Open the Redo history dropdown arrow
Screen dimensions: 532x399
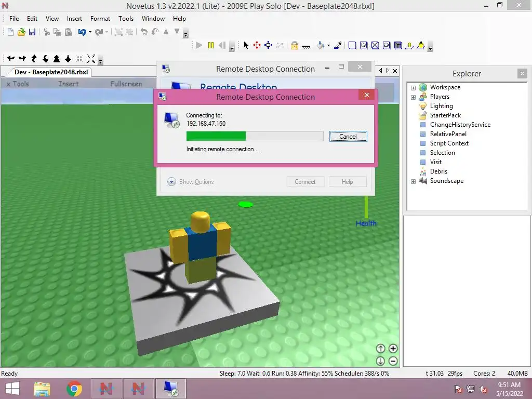(107, 32)
